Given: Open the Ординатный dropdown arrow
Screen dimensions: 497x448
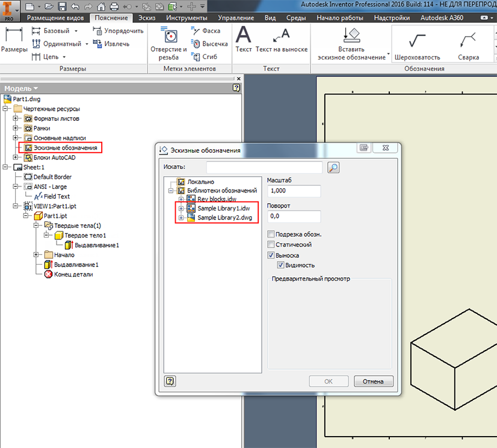Looking at the screenshot, I should point(87,44).
